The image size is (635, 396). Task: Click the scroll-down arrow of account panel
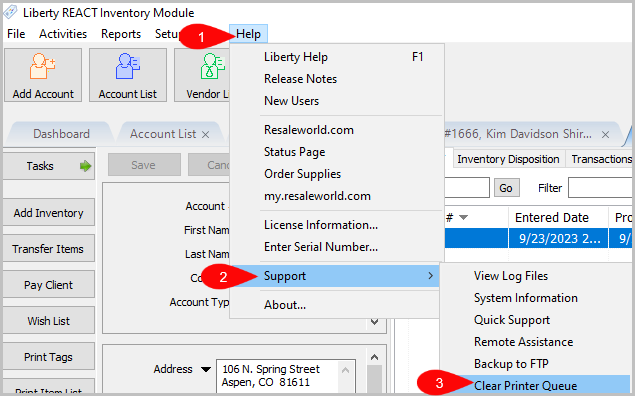click(375, 322)
